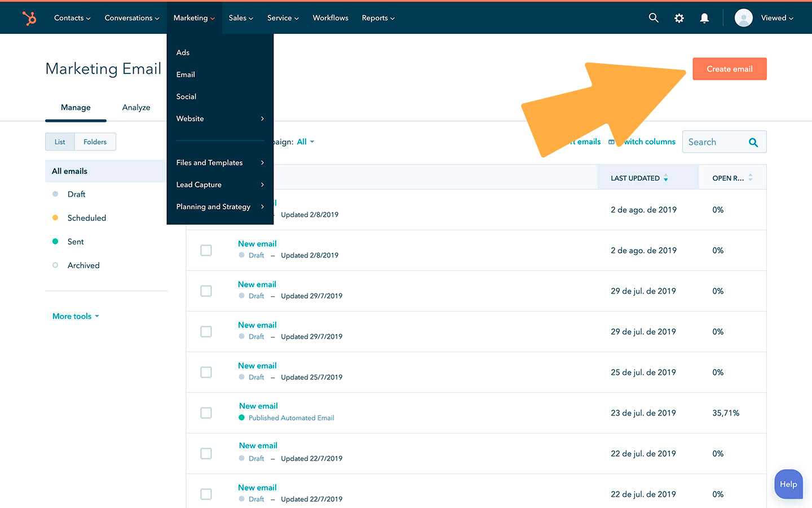Image resolution: width=812 pixels, height=508 pixels.
Task: Open the Service dropdown menu
Action: point(283,18)
